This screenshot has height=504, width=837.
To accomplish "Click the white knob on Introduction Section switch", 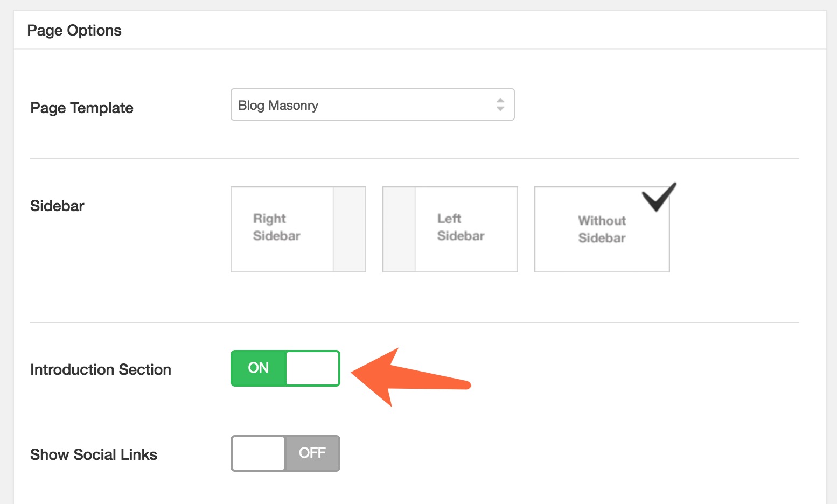I will (x=312, y=368).
